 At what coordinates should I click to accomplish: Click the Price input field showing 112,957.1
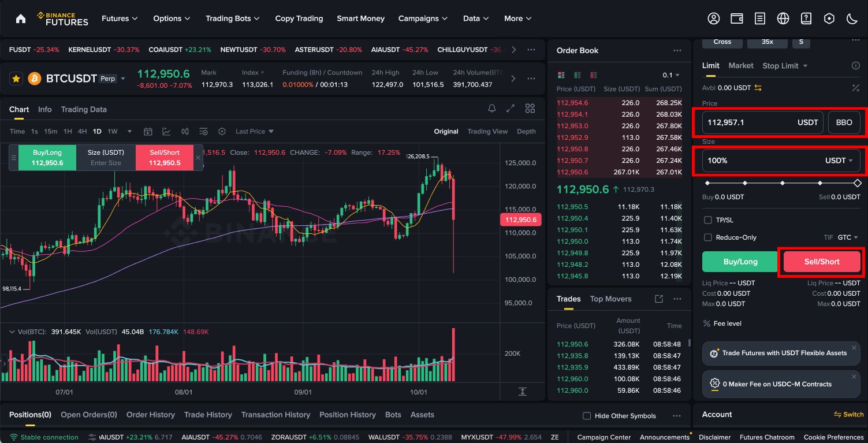tap(762, 122)
